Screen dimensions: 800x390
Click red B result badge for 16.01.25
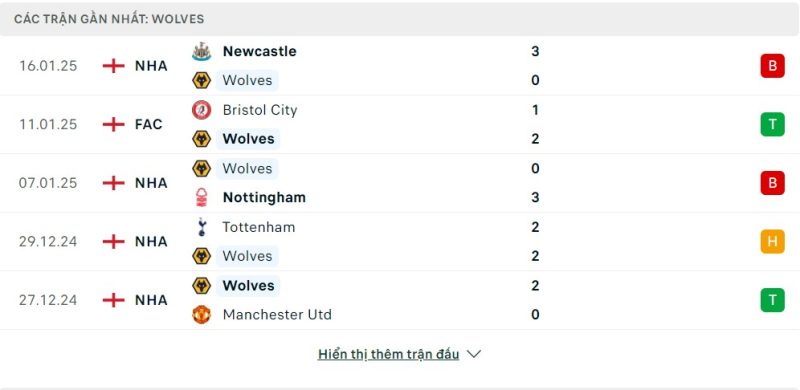click(772, 66)
